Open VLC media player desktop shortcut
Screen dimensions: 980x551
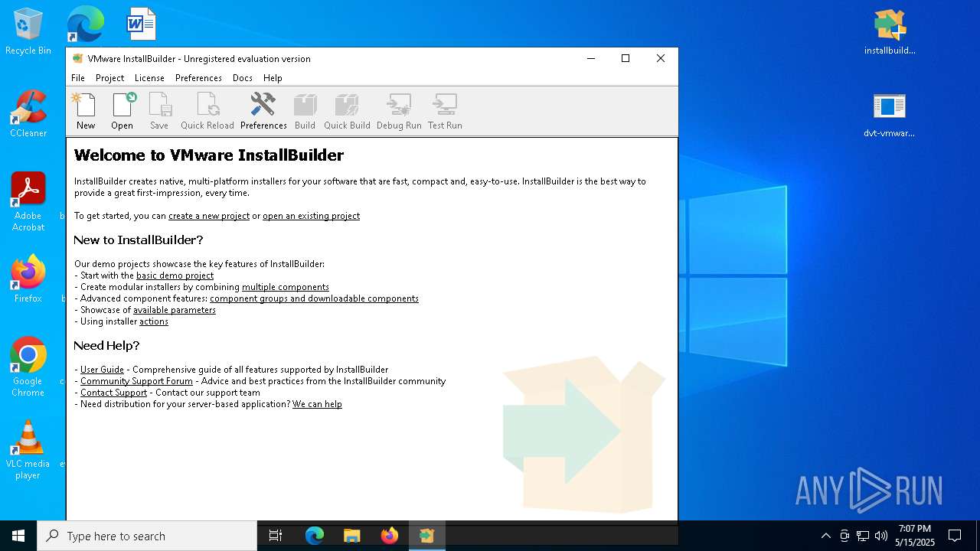[x=28, y=450]
